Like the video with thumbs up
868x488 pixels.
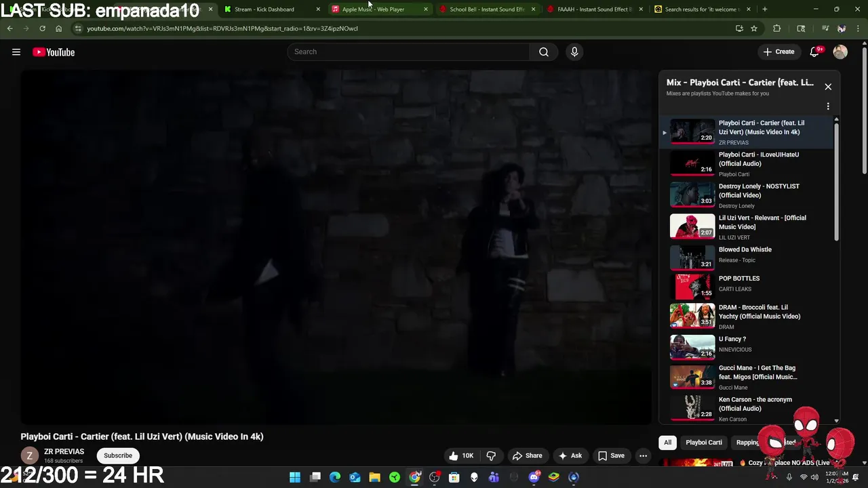pos(461,455)
